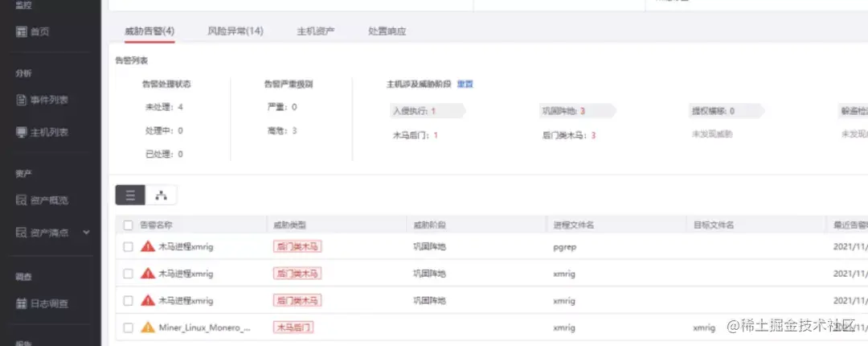Screen dimensions: 868x346
Task: Switch to list view icon button
Action: click(131, 196)
